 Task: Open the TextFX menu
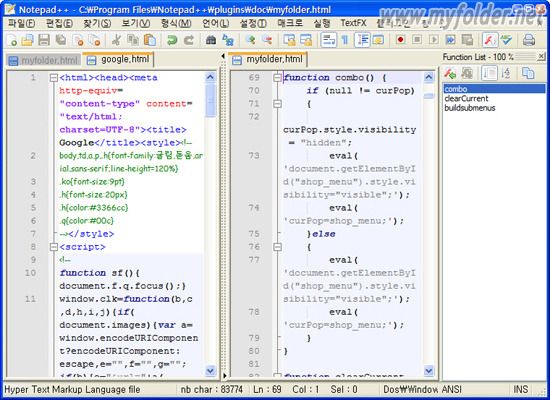(x=354, y=23)
